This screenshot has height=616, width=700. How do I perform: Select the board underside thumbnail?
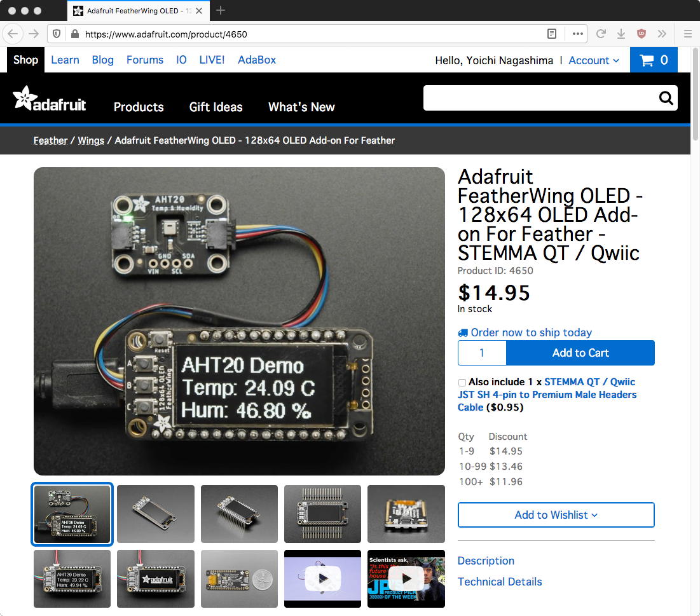point(406,514)
